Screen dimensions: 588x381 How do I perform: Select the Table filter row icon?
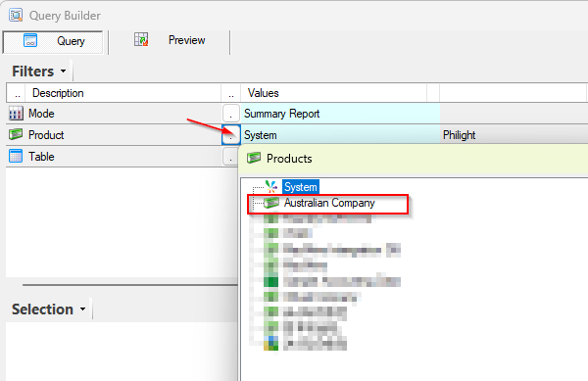(x=16, y=157)
